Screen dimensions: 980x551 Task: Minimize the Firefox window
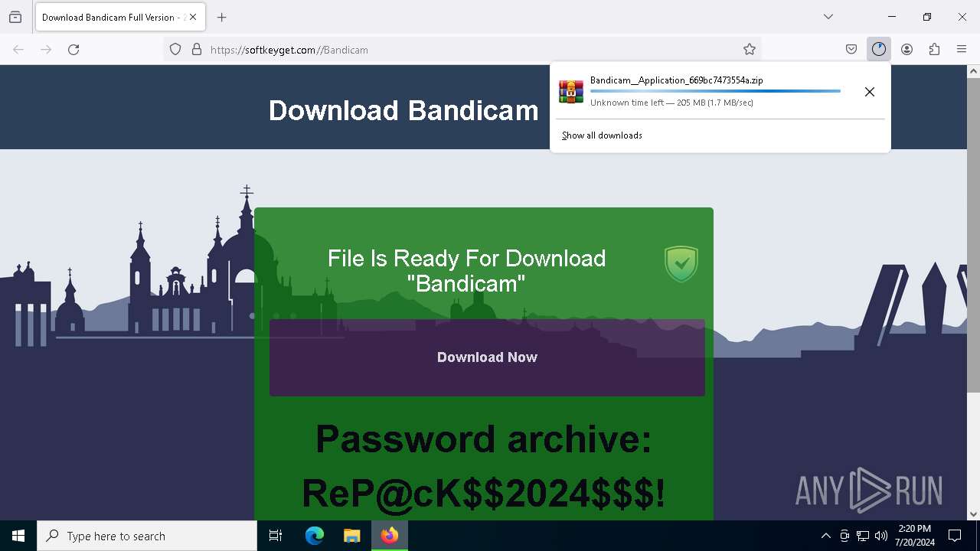[892, 17]
